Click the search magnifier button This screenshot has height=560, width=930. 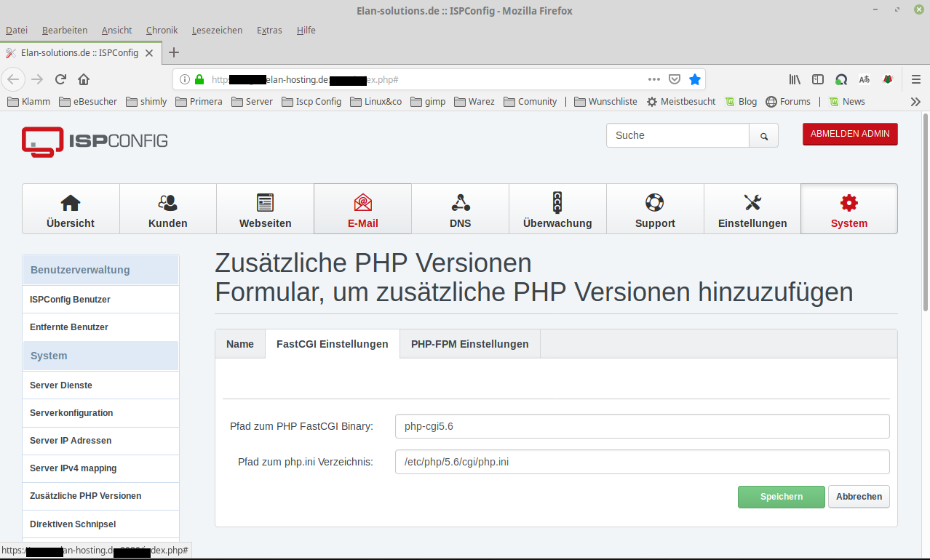click(x=764, y=135)
